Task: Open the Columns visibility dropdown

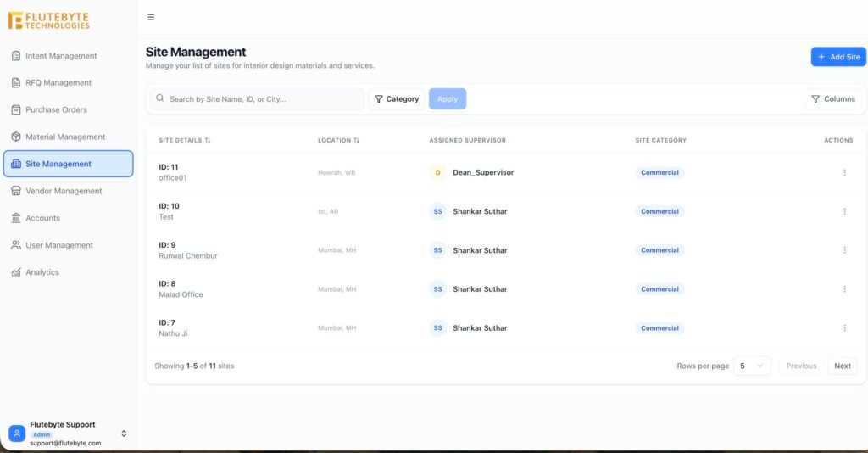Action: (833, 98)
